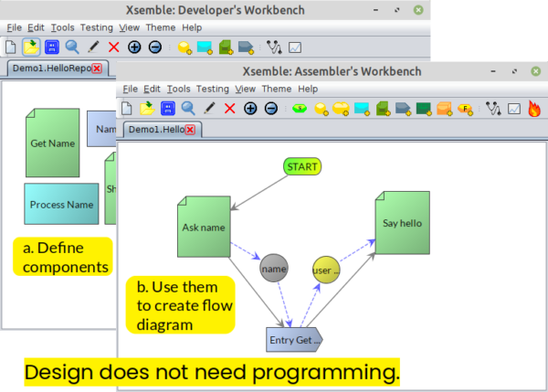The image size is (548, 392).
Task: Close the Demo1.Hello tab
Action: 190,130
